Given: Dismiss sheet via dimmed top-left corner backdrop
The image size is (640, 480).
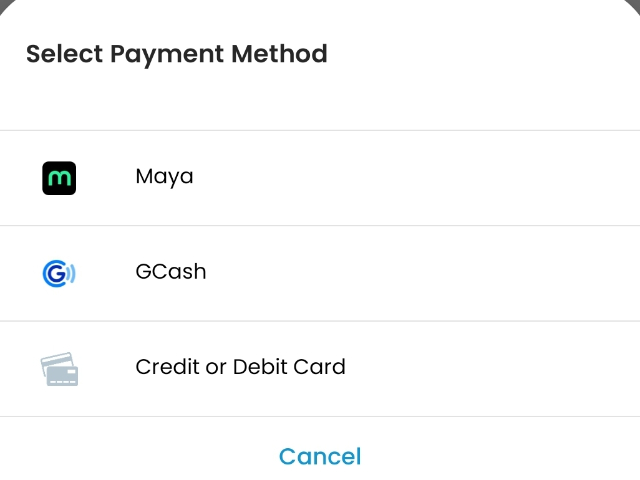Looking at the screenshot, I should click(2, 2).
